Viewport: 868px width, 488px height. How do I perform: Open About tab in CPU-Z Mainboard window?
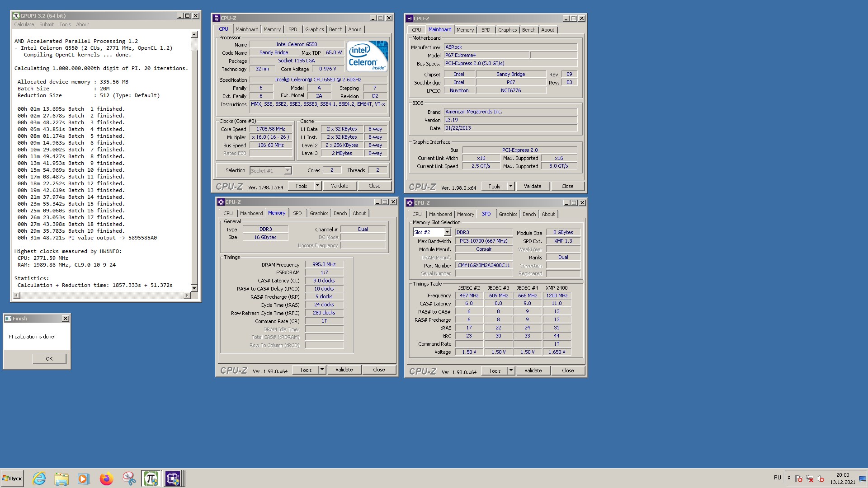point(547,30)
